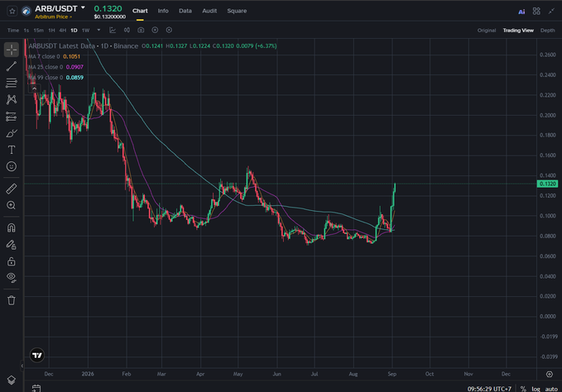
Task: Choose the horizontal lines Fibonacci tool
Action: pyautogui.click(x=12, y=83)
